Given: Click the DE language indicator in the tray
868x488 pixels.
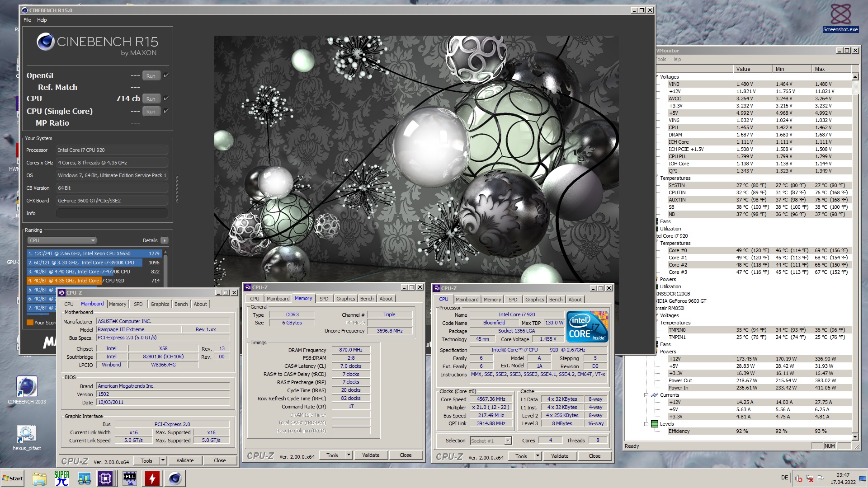Looking at the screenshot, I should pyautogui.click(x=784, y=478).
